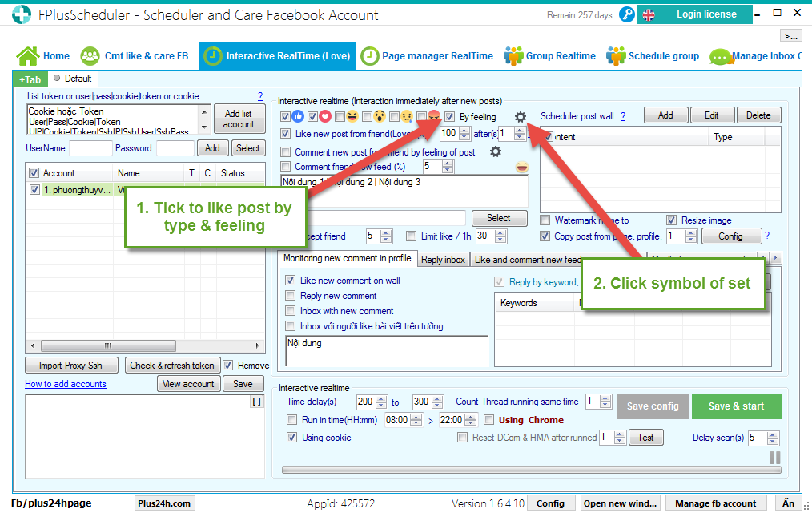Screen dimensions: 812x513
Task: Open Home via the green house icon
Action: click(x=28, y=56)
